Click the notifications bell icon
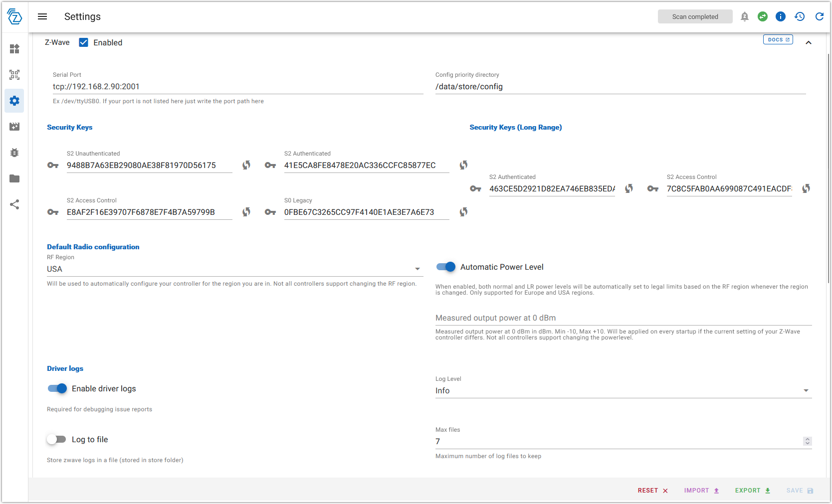 click(744, 16)
